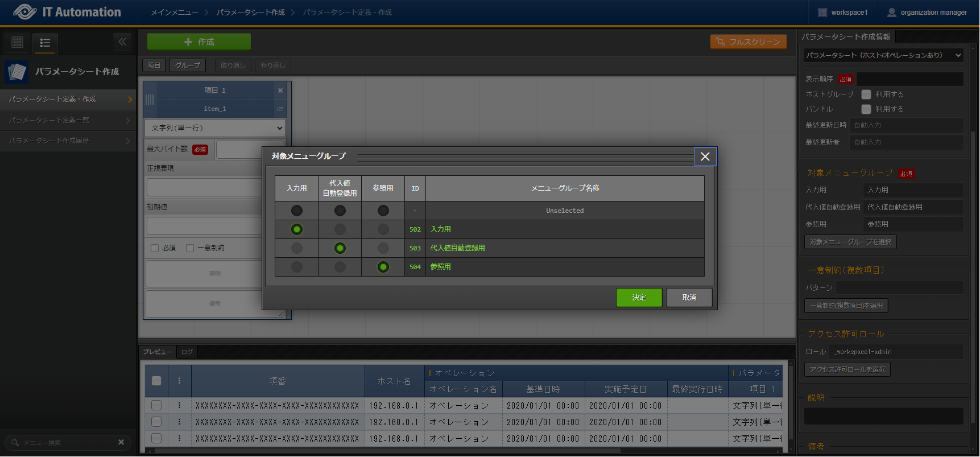The image size is (980, 457).
Task: Select 参照用 radio for row 502
Action: tap(383, 229)
